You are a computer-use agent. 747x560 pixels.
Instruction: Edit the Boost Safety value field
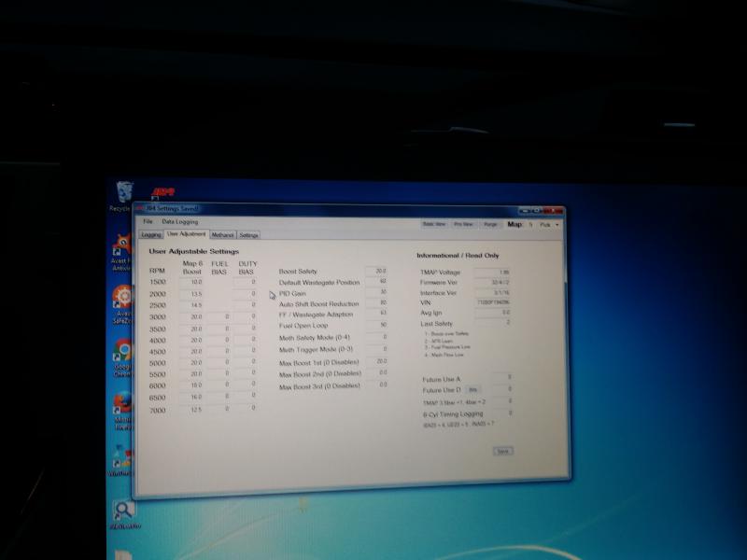(376, 271)
